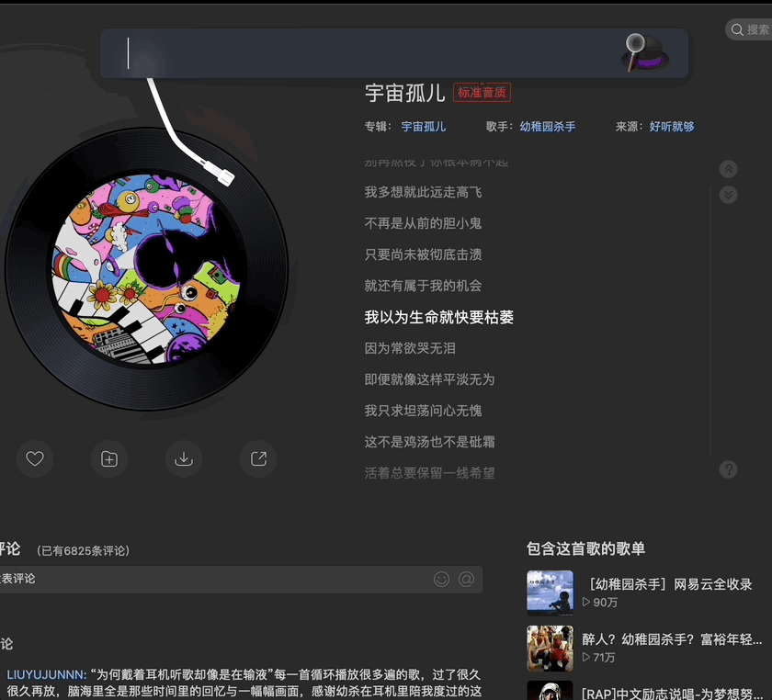Screen dimensions: 772x700
Task: Open source link 好听就够
Action: point(672,127)
